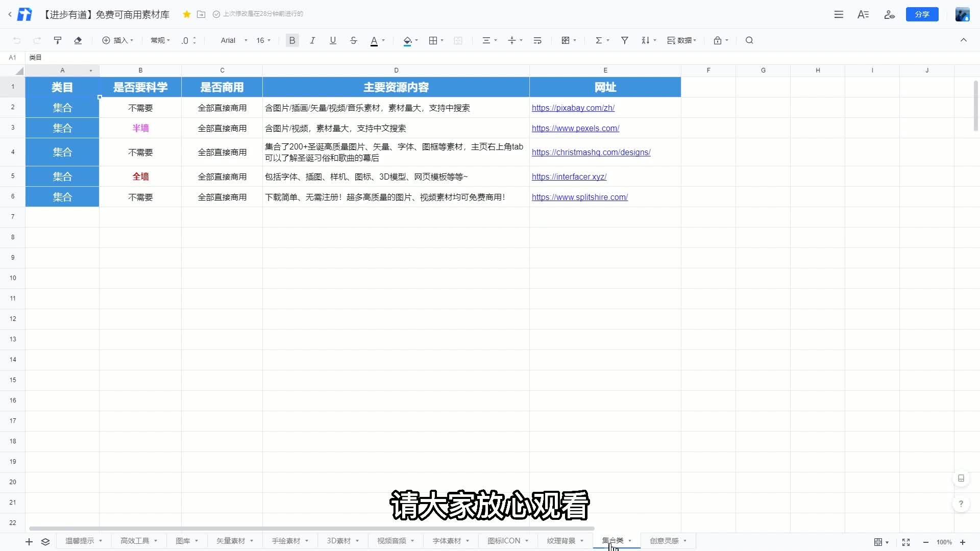Viewport: 980px width, 551px height.
Task: Favorite the document with the star icon
Action: pyautogui.click(x=187, y=14)
